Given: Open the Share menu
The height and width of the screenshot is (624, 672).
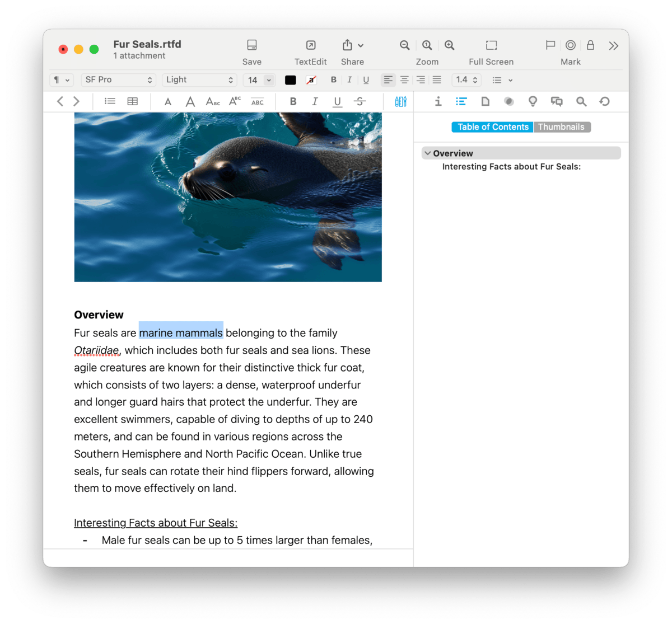Looking at the screenshot, I should (x=352, y=45).
